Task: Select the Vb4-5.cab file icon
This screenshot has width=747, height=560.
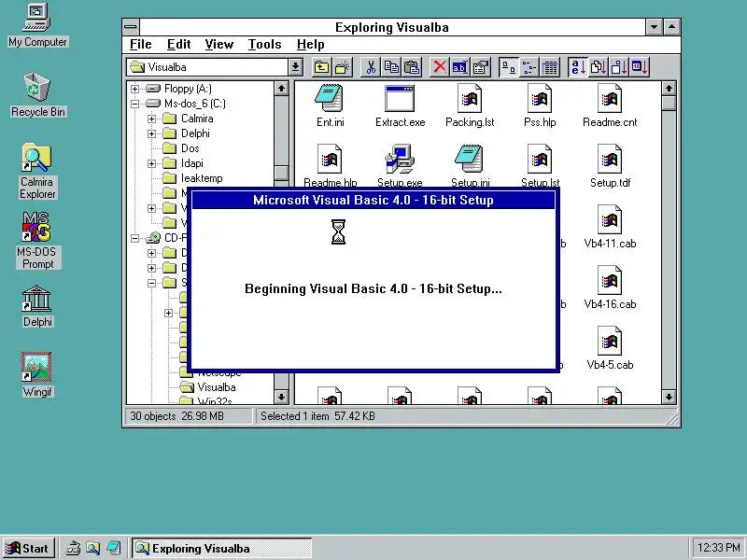Action: coord(610,348)
